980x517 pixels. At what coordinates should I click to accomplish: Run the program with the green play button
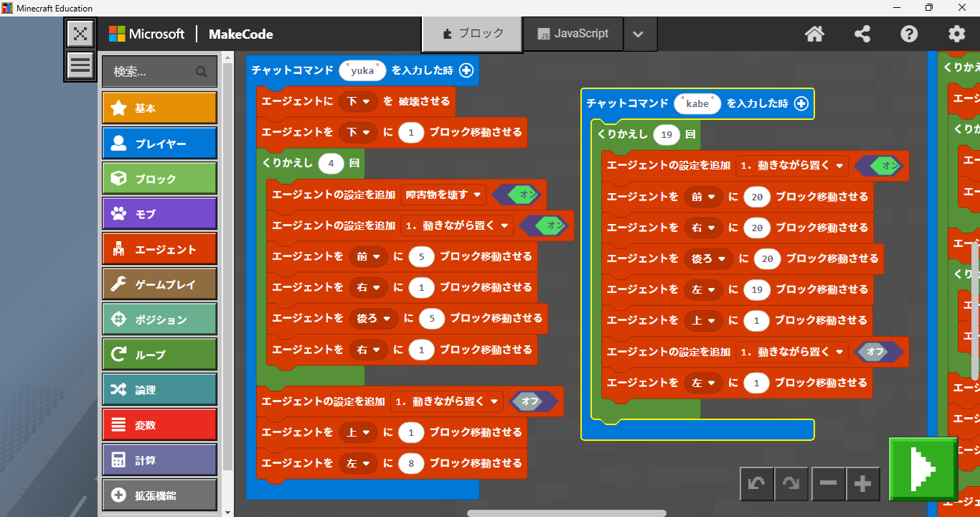click(923, 469)
